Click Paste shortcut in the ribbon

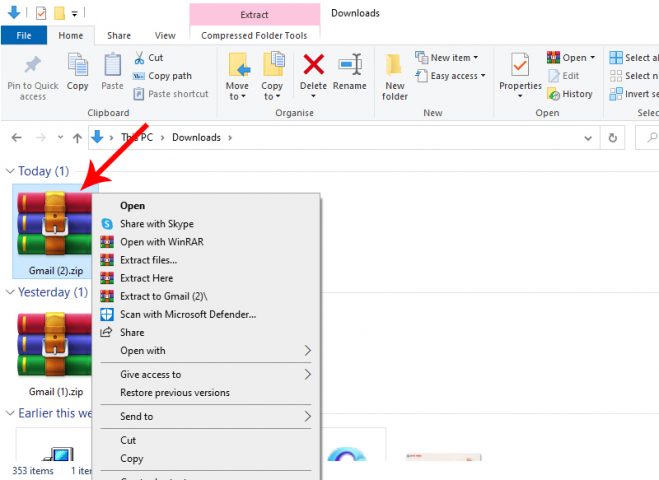pos(171,94)
